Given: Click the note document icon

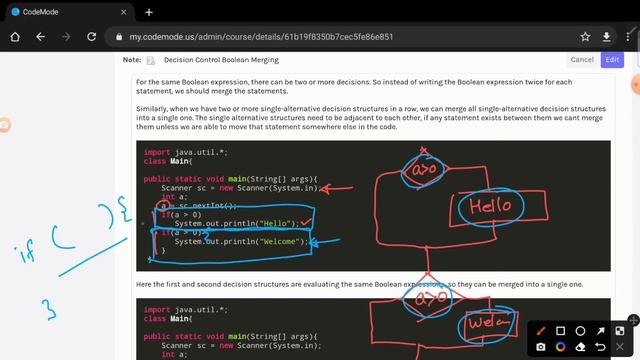Looking at the screenshot, I should click(151, 60).
